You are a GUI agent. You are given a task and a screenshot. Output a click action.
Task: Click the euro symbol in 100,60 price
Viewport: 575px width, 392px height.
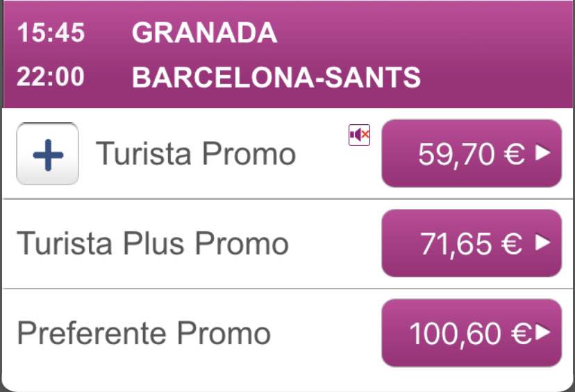[522, 334]
